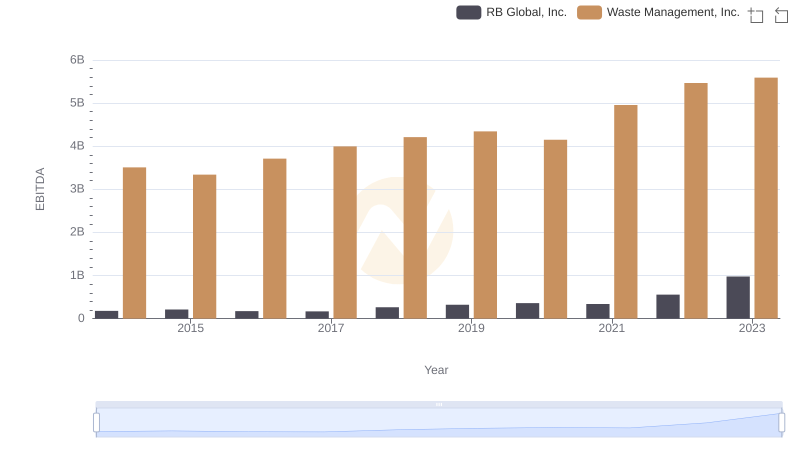Click the 2021 x-axis label
This screenshot has height=461, width=800.
point(611,328)
